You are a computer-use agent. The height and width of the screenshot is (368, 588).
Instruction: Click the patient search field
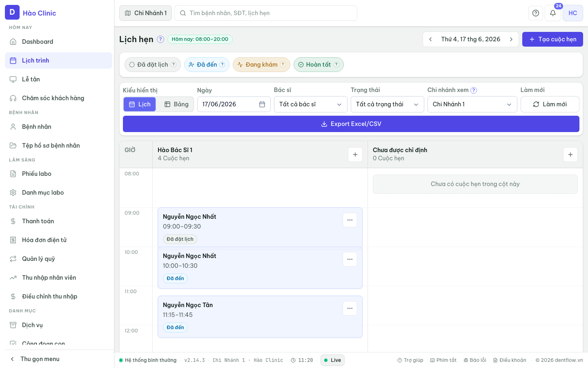pyautogui.click(x=266, y=13)
